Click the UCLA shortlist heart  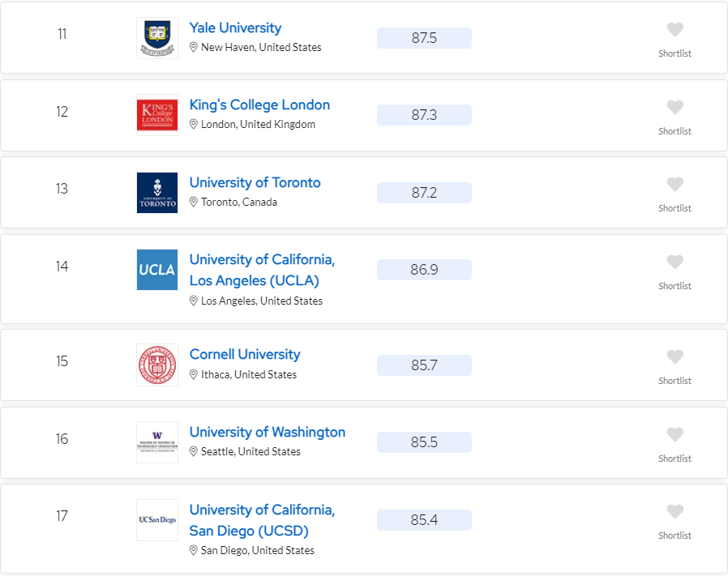point(674,262)
